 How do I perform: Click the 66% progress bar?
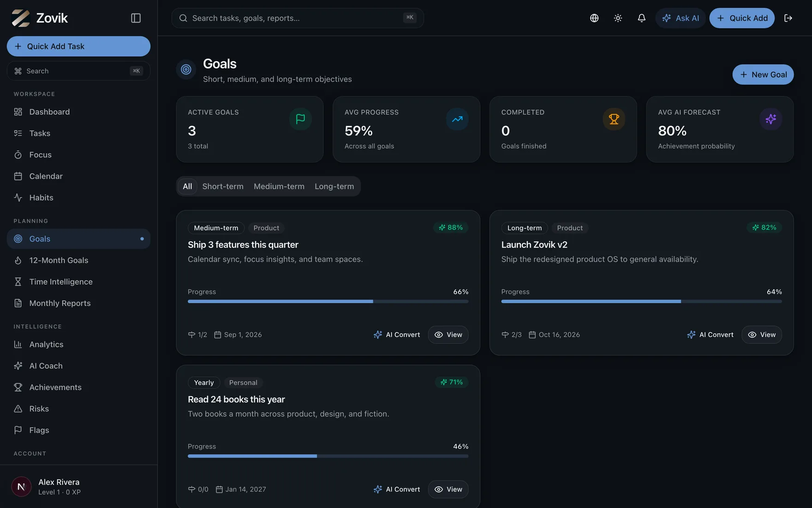click(328, 302)
